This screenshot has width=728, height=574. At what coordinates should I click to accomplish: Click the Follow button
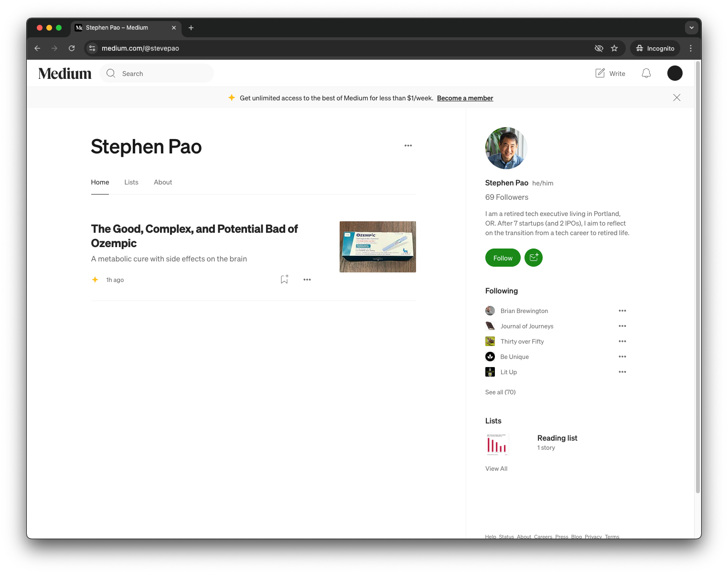click(503, 258)
